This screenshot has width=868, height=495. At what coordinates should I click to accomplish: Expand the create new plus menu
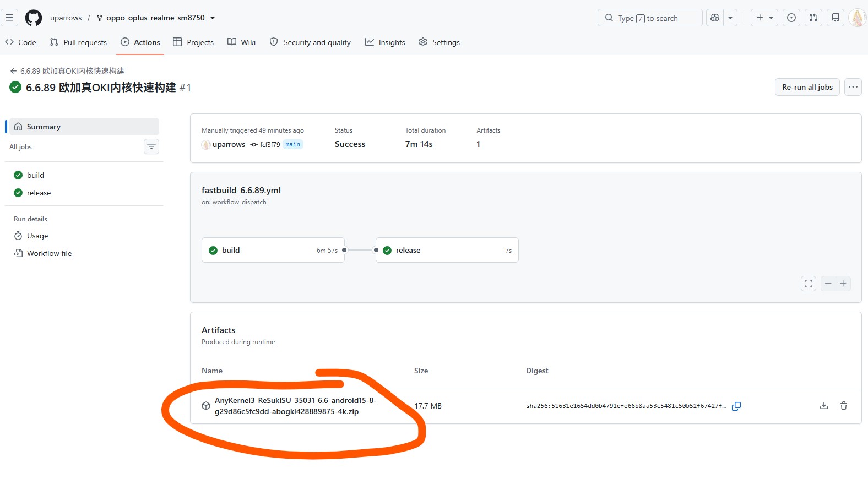click(x=765, y=18)
